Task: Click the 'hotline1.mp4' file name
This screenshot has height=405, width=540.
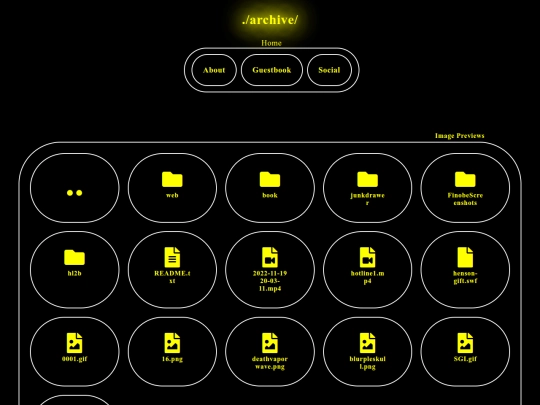Action: click(367, 277)
